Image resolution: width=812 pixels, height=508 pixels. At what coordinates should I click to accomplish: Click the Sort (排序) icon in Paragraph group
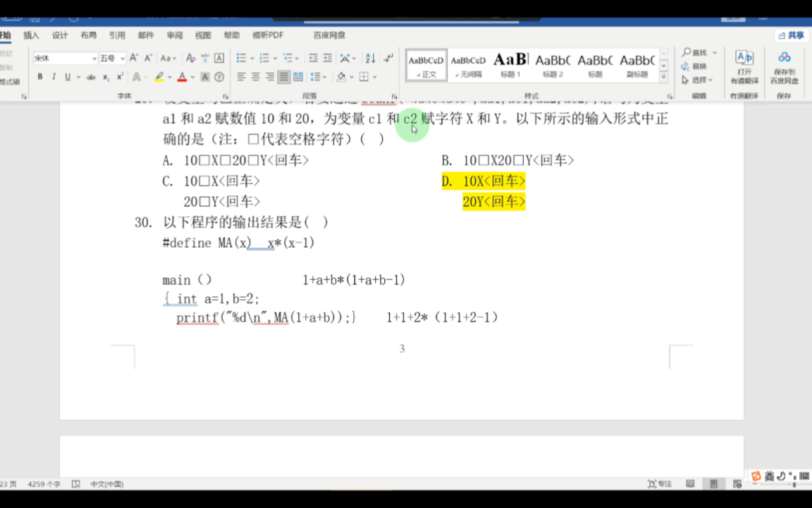point(370,58)
